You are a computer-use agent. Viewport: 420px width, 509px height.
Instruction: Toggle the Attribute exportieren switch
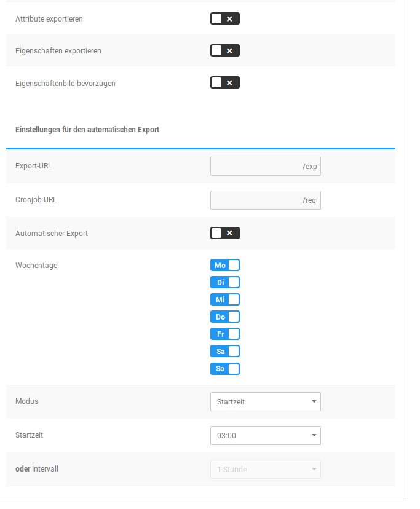click(x=224, y=19)
